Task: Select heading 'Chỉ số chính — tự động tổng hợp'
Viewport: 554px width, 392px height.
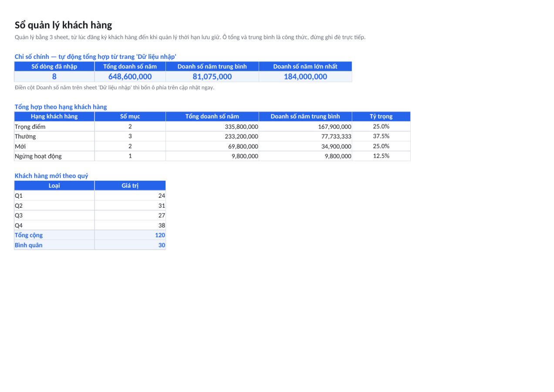Action: (95, 57)
